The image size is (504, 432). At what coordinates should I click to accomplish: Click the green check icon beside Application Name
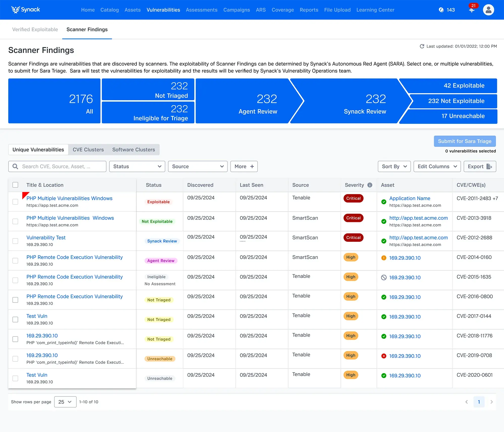[384, 202]
